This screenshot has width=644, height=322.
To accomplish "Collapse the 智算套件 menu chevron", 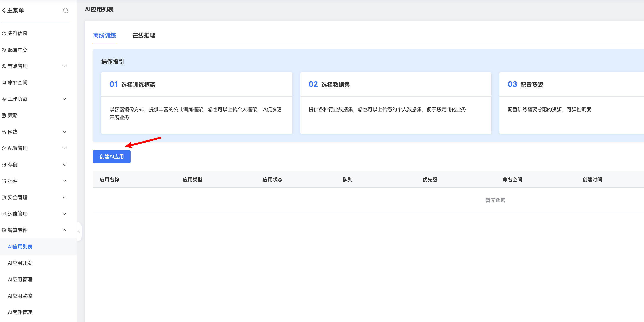I will point(64,230).
